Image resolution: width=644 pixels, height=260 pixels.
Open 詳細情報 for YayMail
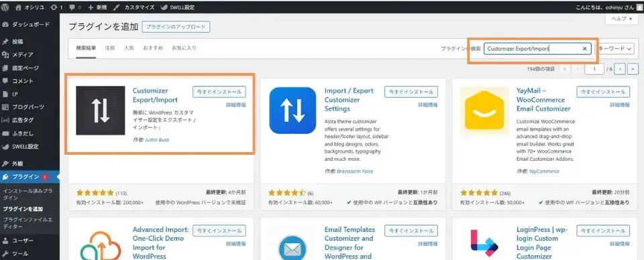(620, 105)
